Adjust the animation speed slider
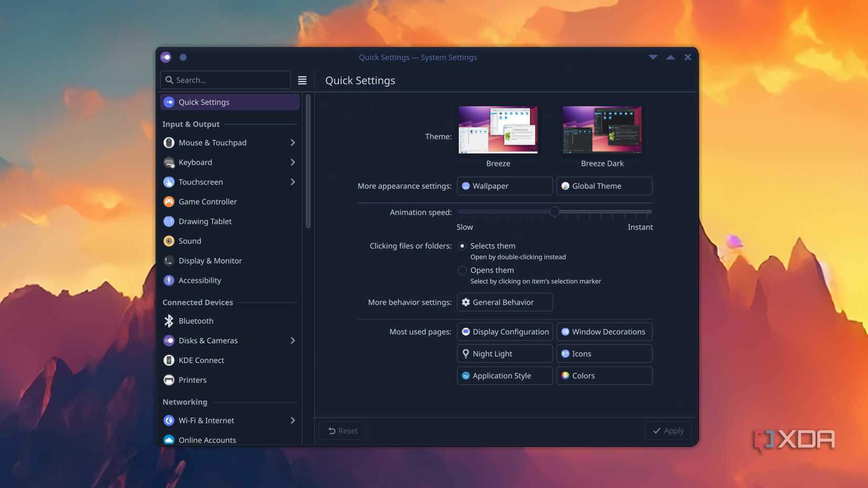This screenshot has width=868, height=488. click(x=554, y=211)
